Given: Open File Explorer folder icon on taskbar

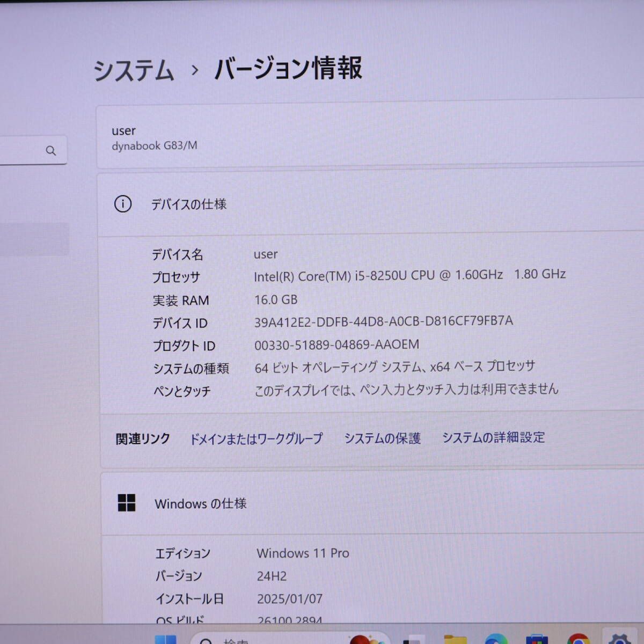Looking at the screenshot, I should pyautogui.click(x=456, y=639).
